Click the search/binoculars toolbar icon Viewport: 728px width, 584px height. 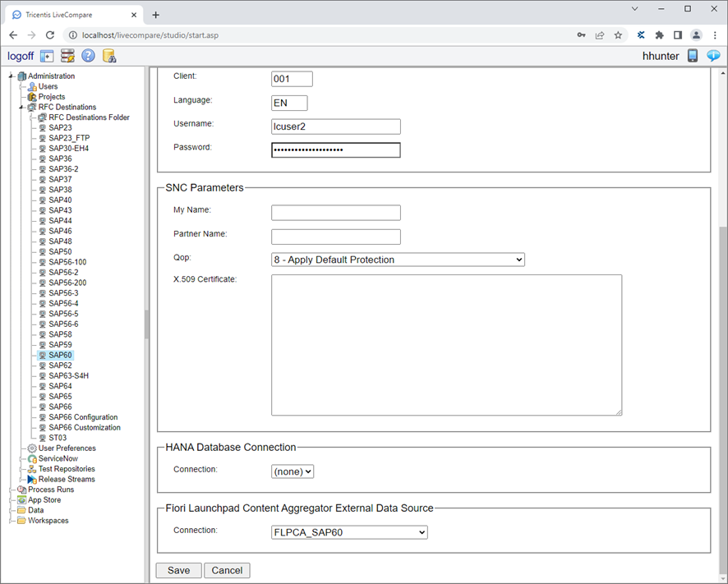109,55
